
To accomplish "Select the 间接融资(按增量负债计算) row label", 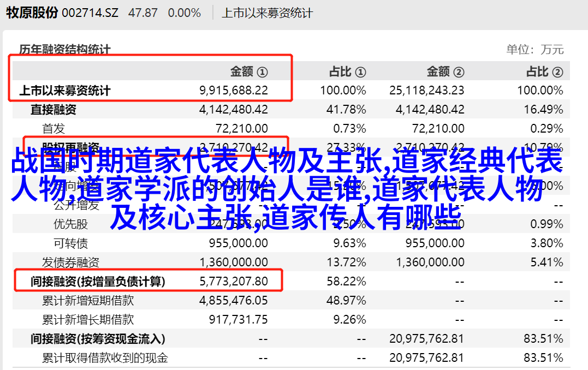I will tap(98, 282).
